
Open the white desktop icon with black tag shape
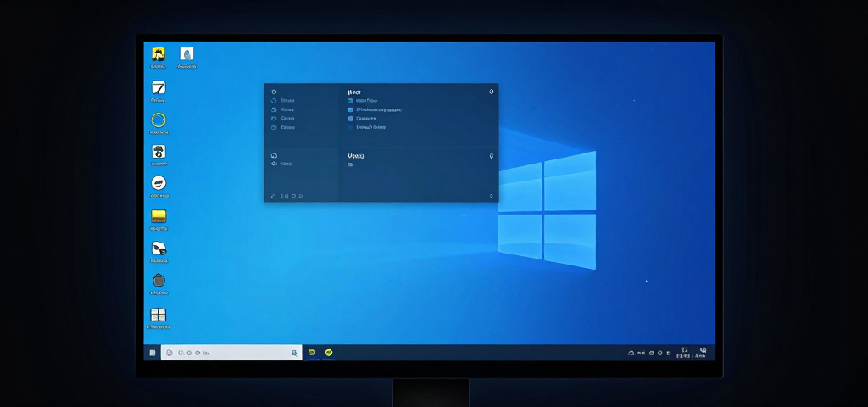click(x=159, y=248)
